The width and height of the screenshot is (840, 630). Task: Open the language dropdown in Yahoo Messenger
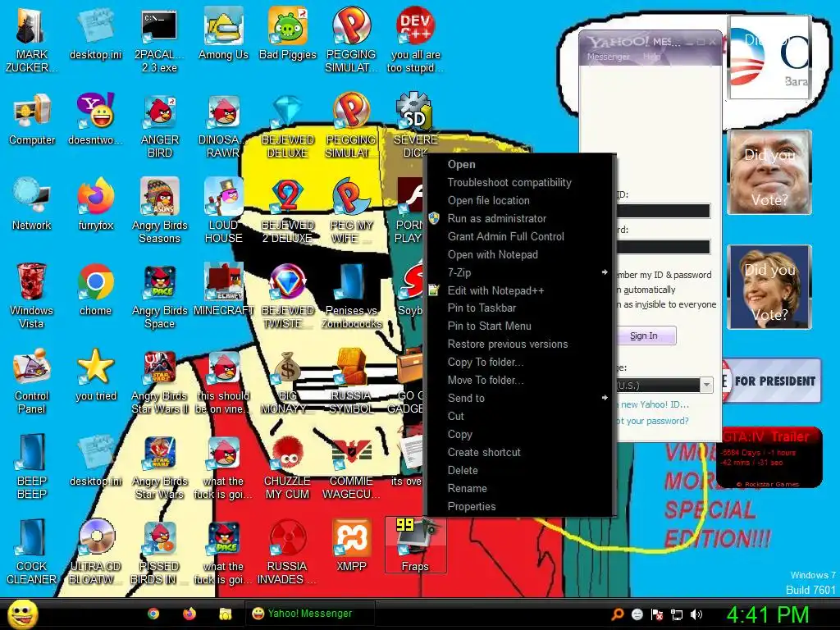(x=706, y=386)
